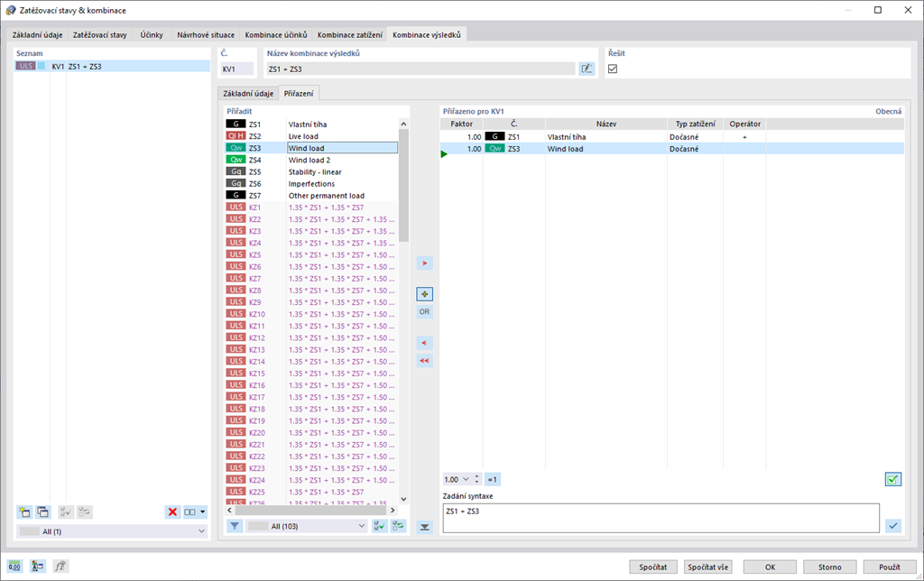Select ZS2 Live load in Přiřadit list
The width and height of the screenshot is (924, 581).
click(x=311, y=136)
